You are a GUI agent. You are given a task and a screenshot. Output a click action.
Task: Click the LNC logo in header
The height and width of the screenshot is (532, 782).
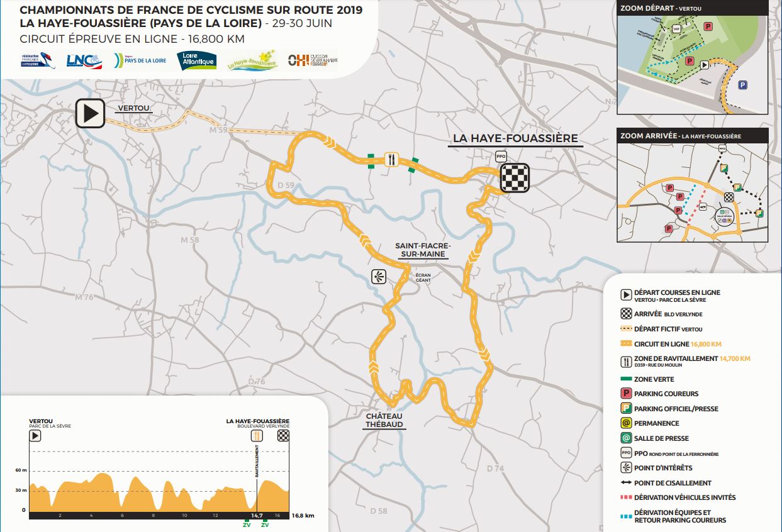[84, 61]
